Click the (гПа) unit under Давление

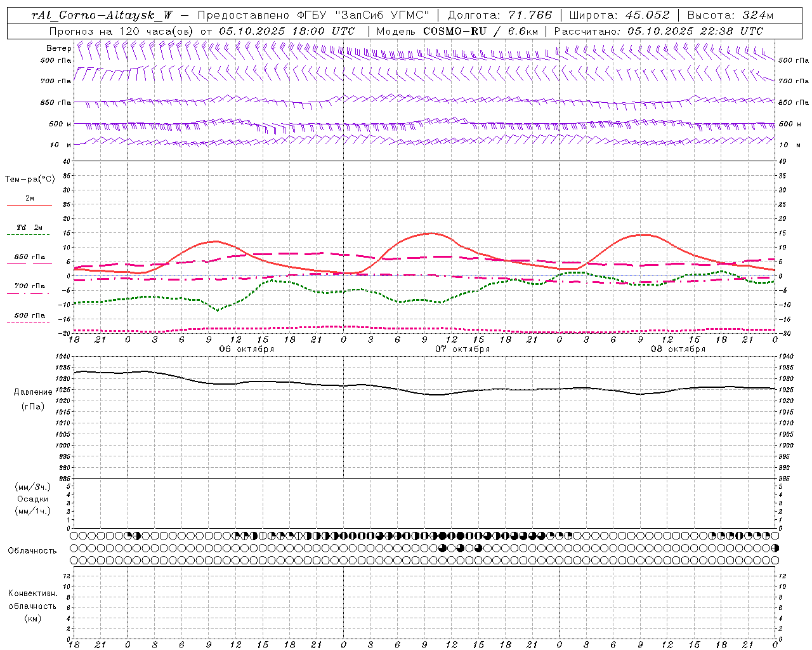point(32,406)
